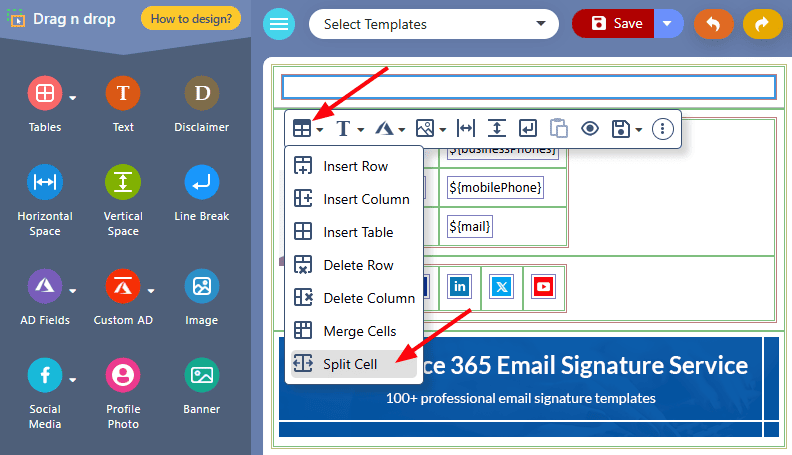The image size is (792, 455).
Task: Expand the AD Fields dropdown arrow
Action: click(x=73, y=291)
